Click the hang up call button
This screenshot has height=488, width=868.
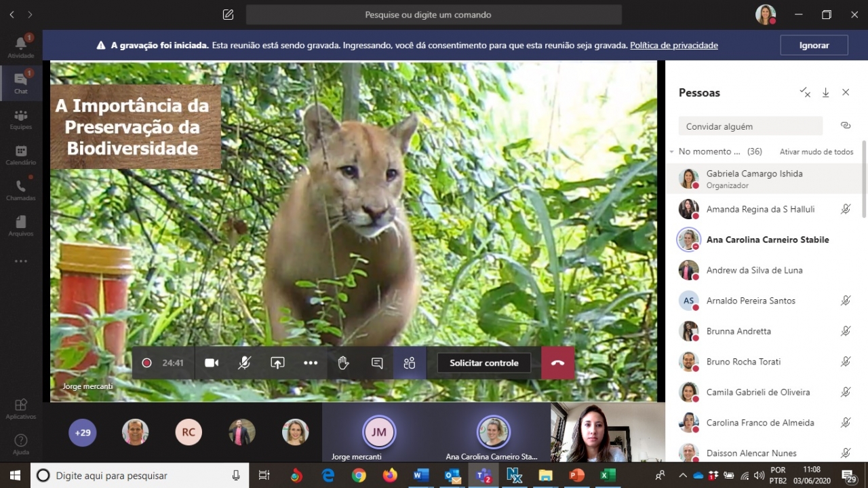[x=557, y=363]
